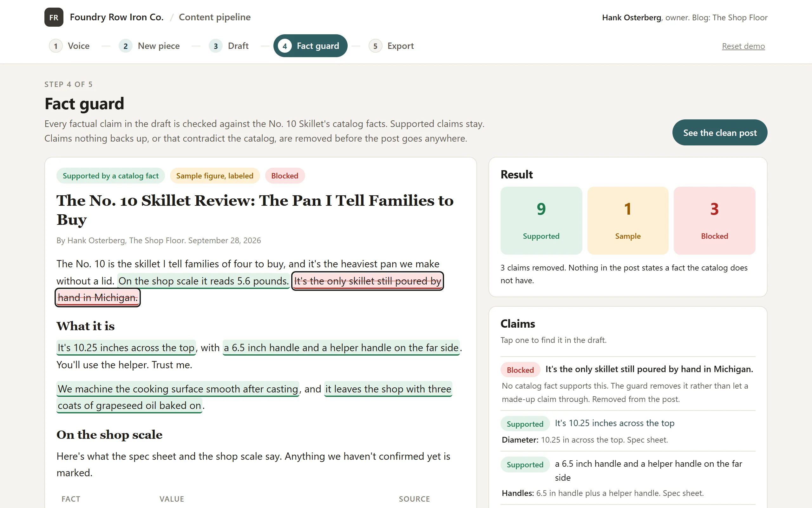Click the FR logo badge
Screen dimensions: 812x508
coord(54,17)
